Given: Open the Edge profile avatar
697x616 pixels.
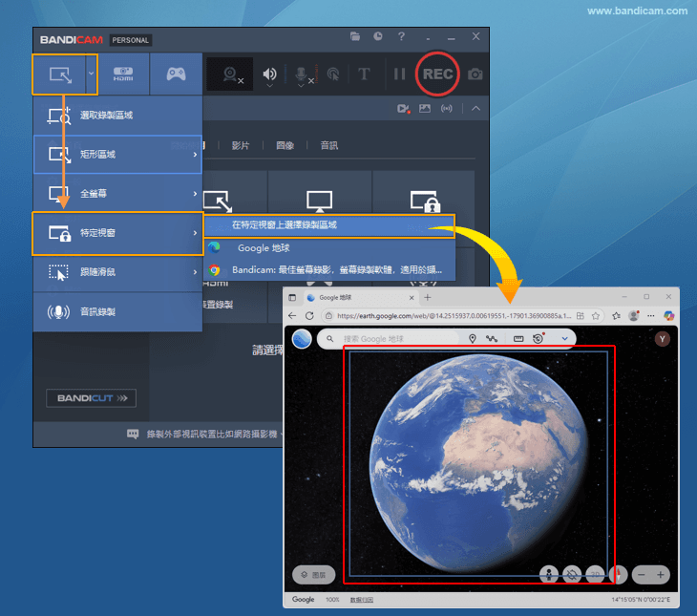Looking at the screenshot, I should tap(633, 316).
